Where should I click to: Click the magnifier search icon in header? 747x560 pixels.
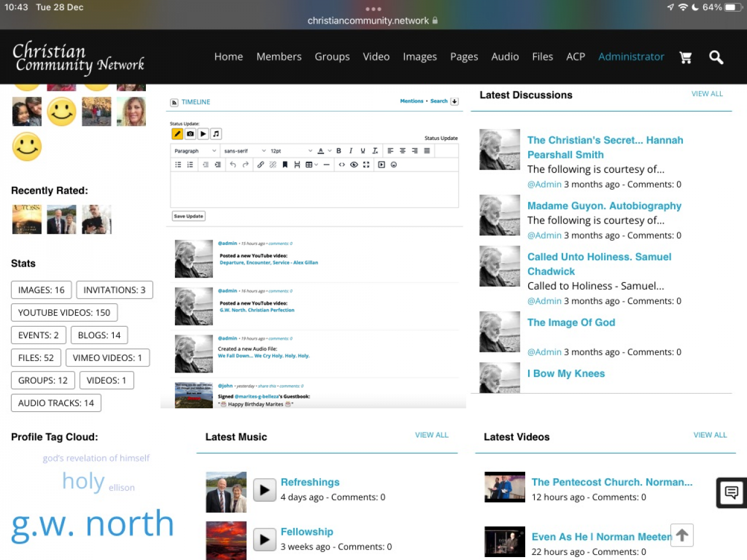716,57
